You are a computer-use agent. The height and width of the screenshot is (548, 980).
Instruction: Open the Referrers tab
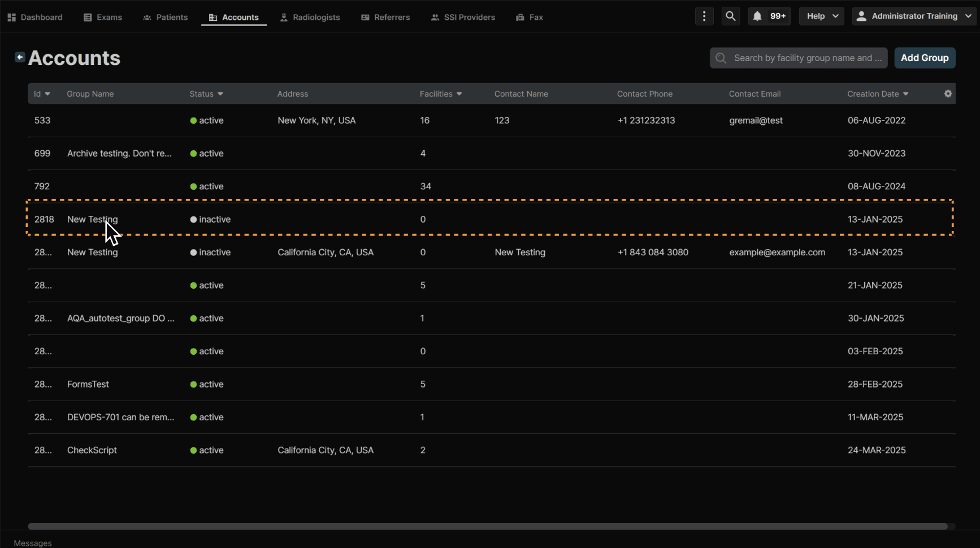[x=385, y=18]
